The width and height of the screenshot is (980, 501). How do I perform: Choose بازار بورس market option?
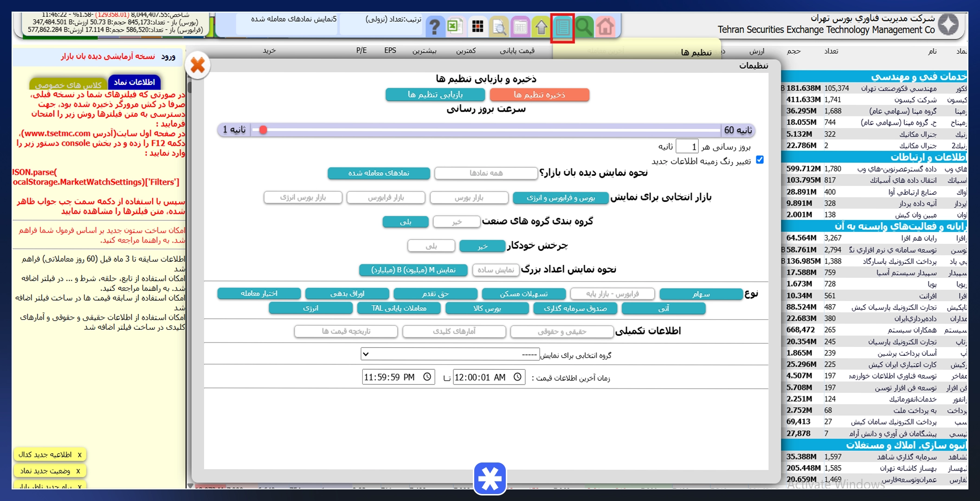469,198
